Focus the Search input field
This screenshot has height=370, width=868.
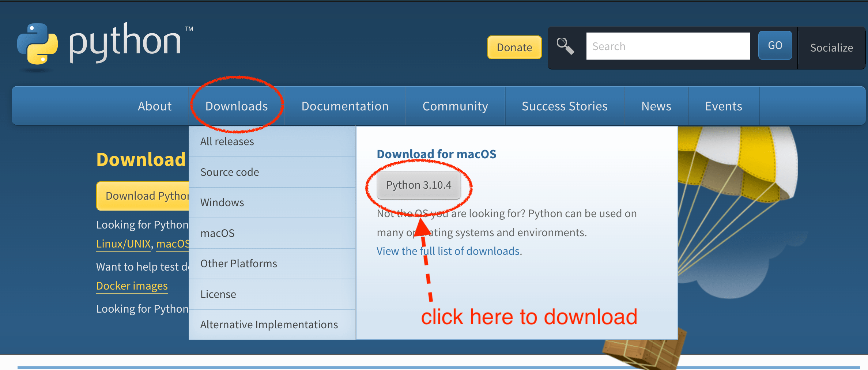(668, 46)
